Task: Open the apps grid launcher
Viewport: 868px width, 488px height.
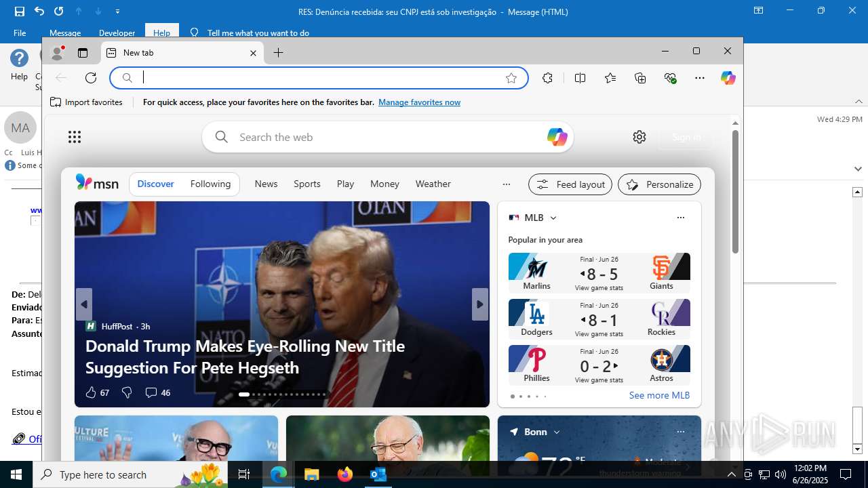Action: (75, 137)
